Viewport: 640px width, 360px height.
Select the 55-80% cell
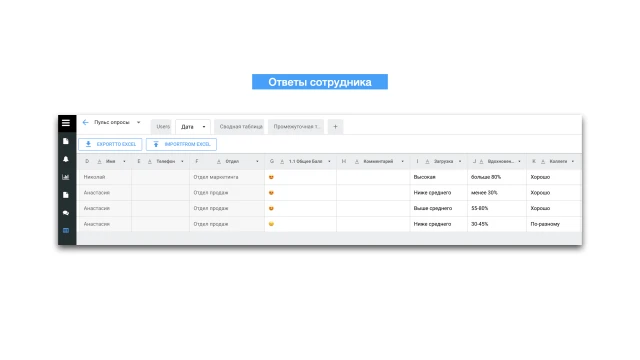click(x=497, y=208)
